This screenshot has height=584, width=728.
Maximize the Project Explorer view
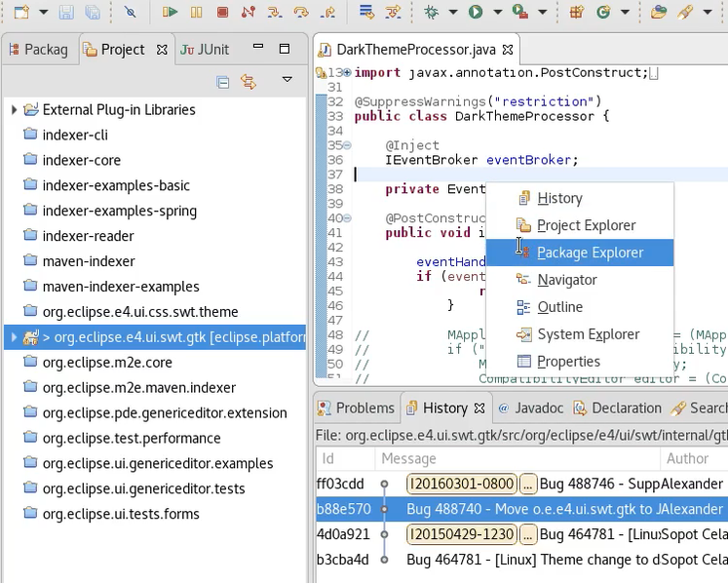pyautogui.click(x=285, y=49)
